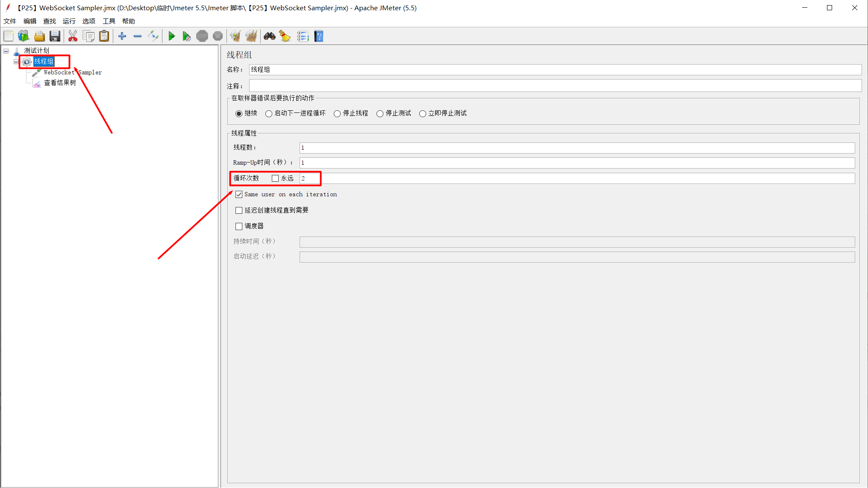The image size is (868, 488).
Task: Click the 注释 comment input field
Action: click(x=555, y=86)
